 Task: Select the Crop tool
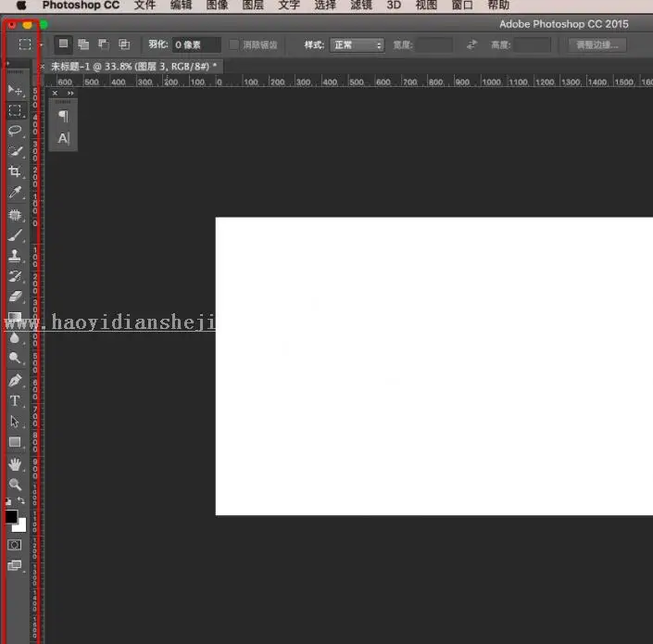coord(15,171)
